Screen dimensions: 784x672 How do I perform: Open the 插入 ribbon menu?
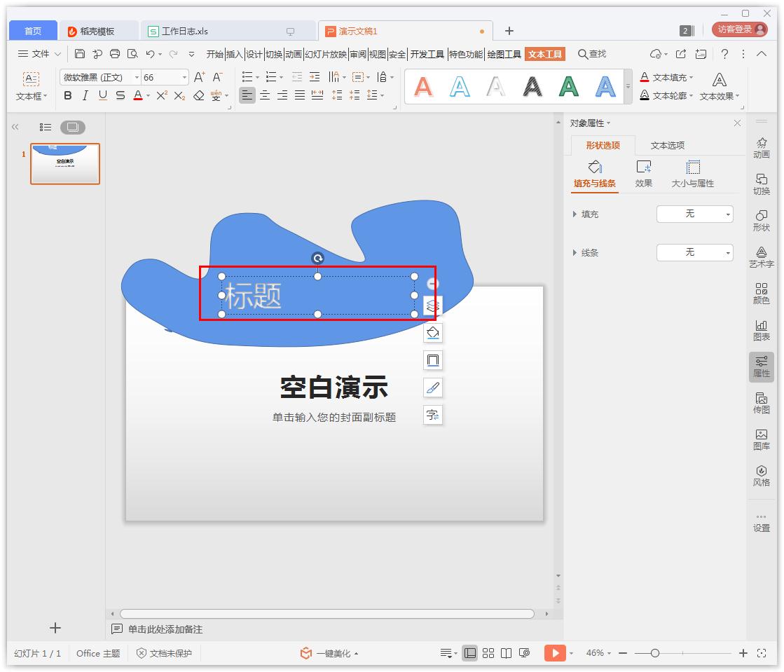[x=235, y=53]
